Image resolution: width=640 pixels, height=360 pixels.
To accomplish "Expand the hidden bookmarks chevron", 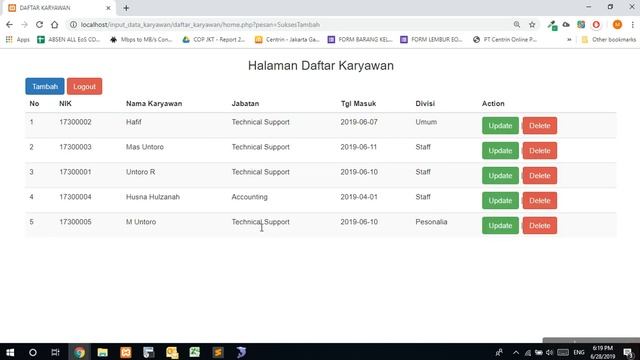I will (x=569, y=40).
